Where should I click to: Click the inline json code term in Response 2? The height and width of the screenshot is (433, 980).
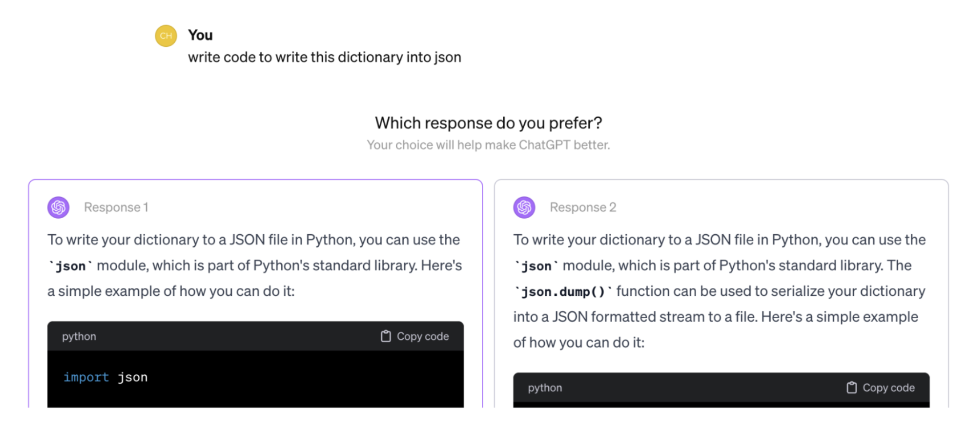(536, 266)
